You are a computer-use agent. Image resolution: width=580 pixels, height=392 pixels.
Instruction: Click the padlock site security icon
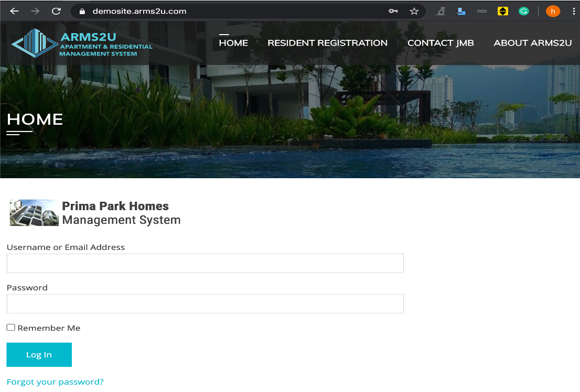tap(82, 12)
